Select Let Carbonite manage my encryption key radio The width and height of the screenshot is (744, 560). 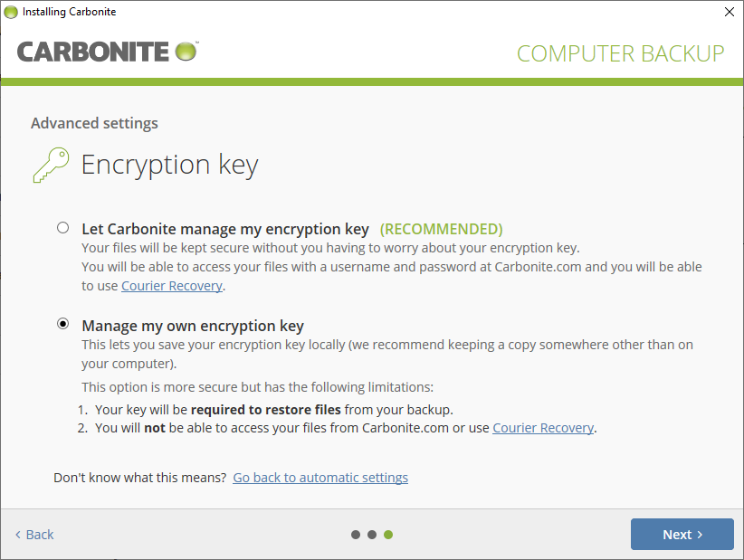click(x=62, y=228)
